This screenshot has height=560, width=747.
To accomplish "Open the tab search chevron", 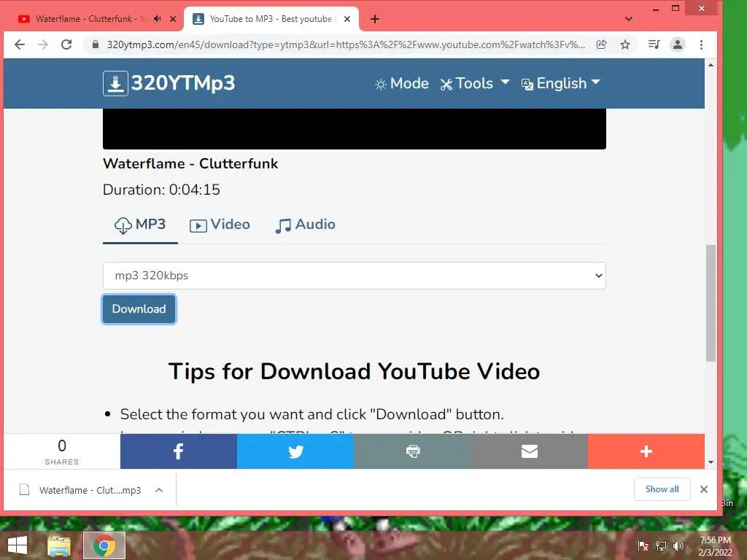I will point(629,19).
